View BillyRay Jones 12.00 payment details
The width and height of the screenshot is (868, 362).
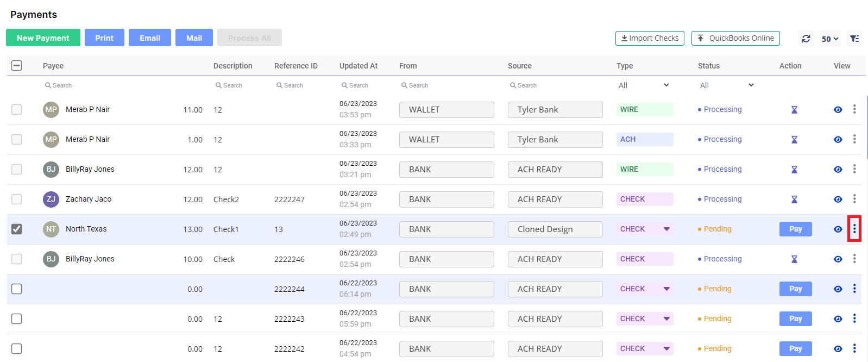838,170
